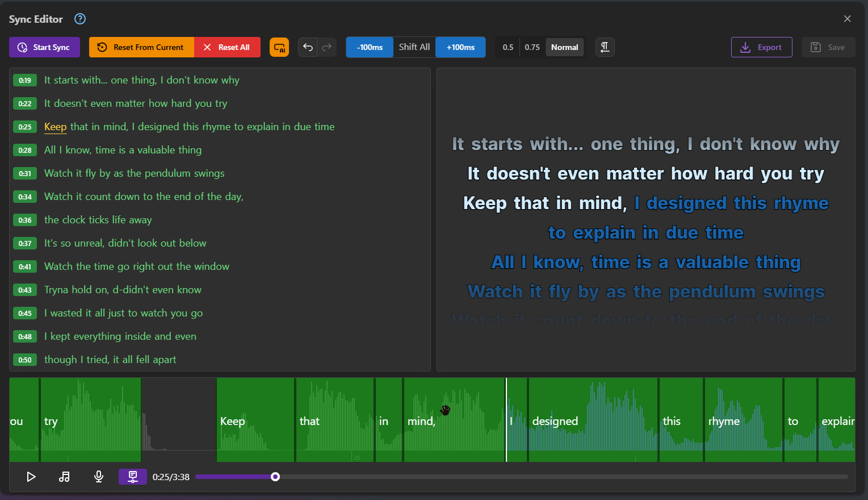The height and width of the screenshot is (500, 868).
Task: Shift all timings by -100ms
Action: [x=370, y=47]
